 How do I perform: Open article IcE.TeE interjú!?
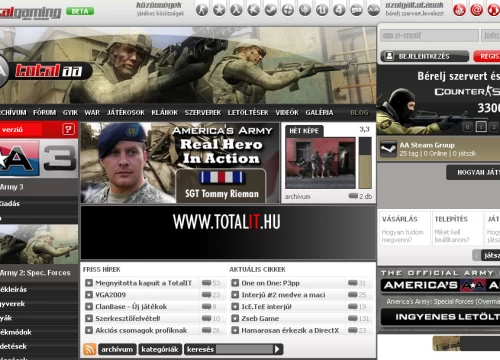tap(266, 306)
